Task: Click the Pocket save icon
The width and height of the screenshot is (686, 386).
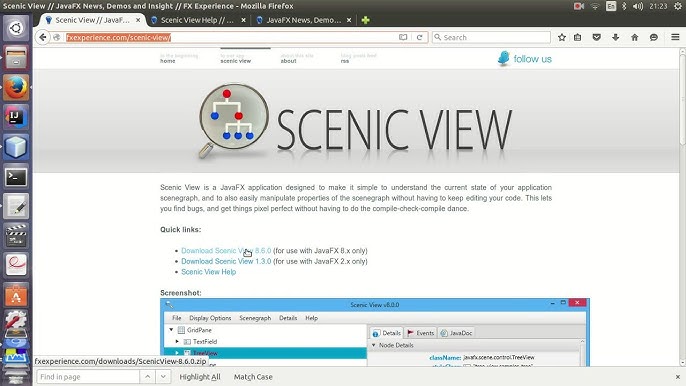Action: pos(596,37)
